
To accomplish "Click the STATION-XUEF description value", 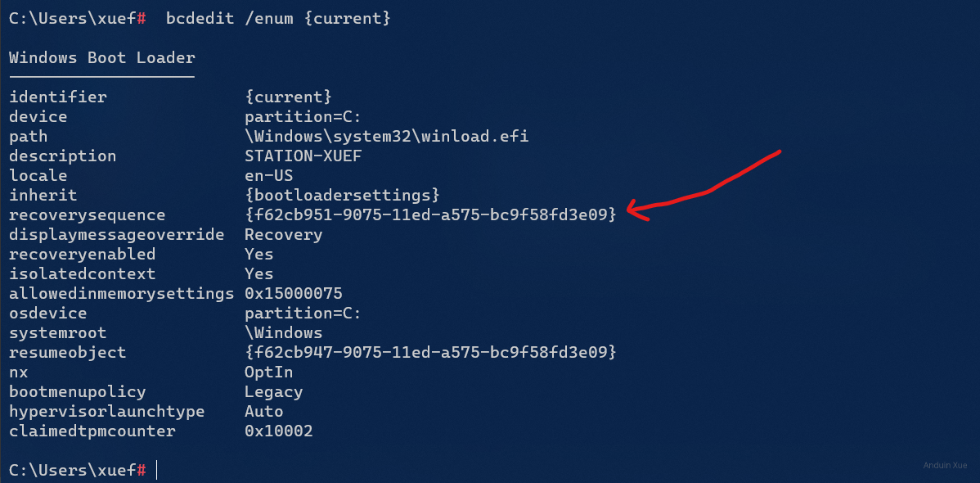I will click(303, 156).
